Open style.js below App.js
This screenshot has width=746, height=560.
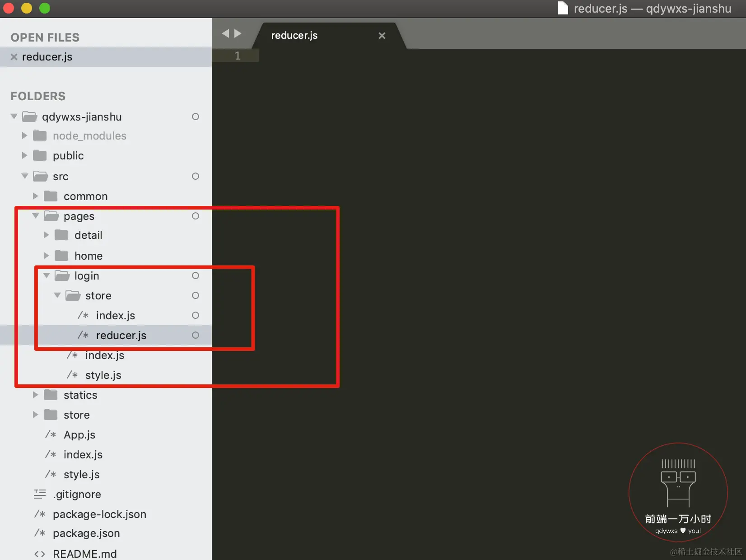(82, 475)
